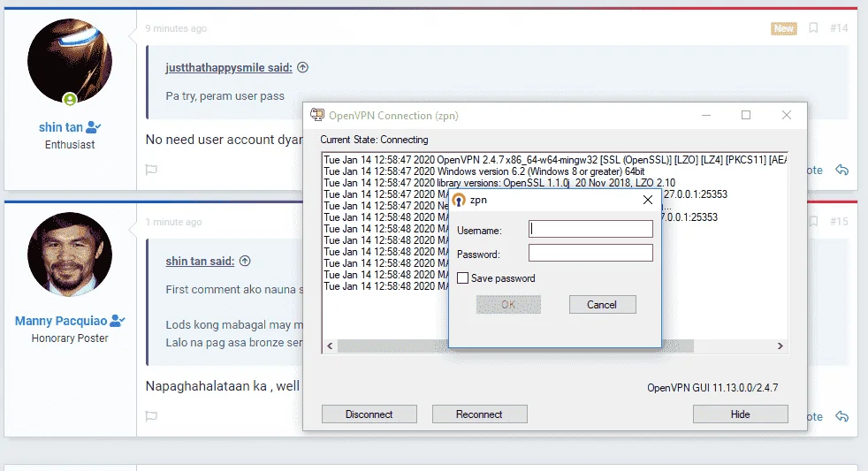Open the 'justthathappysmile said:' quote link

click(x=229, y=67)
